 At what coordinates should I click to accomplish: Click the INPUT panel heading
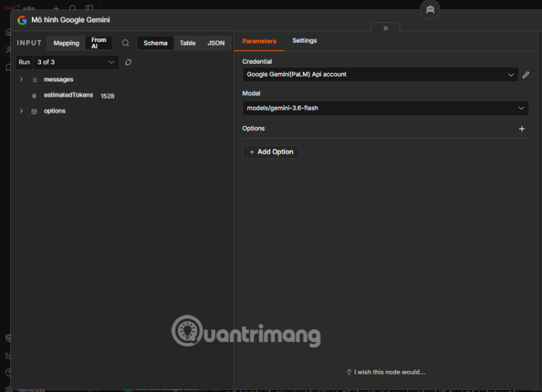(29, 43)
